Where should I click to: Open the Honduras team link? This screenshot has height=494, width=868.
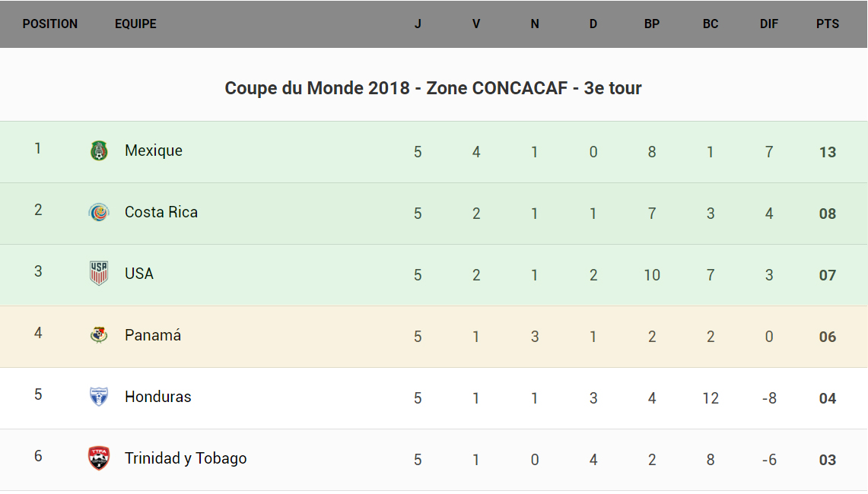(158, 397)
